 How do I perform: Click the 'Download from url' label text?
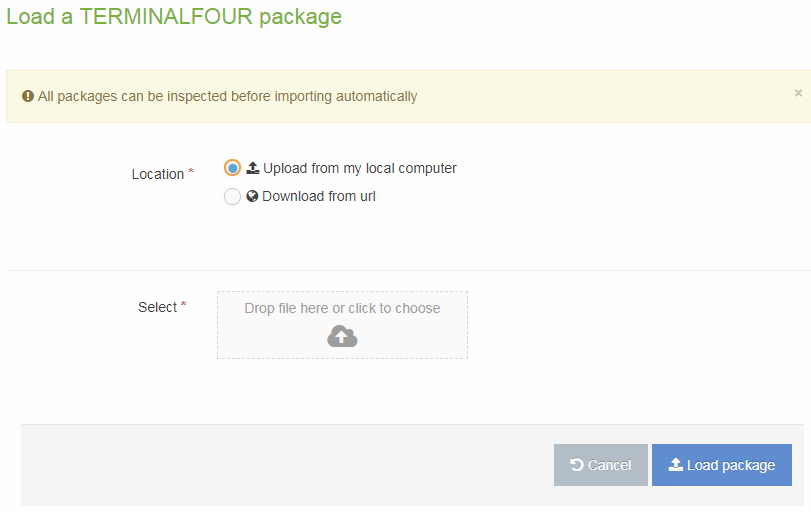click(x=319, y=196)
